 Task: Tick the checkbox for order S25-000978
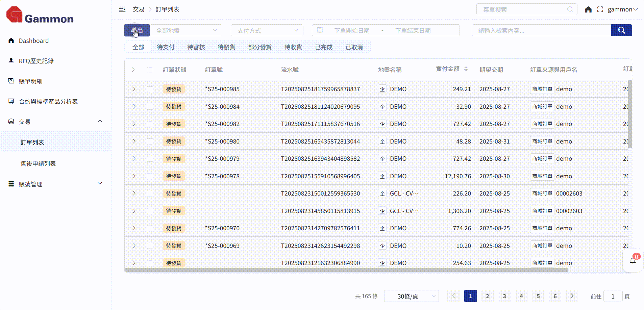coord(150,176)
